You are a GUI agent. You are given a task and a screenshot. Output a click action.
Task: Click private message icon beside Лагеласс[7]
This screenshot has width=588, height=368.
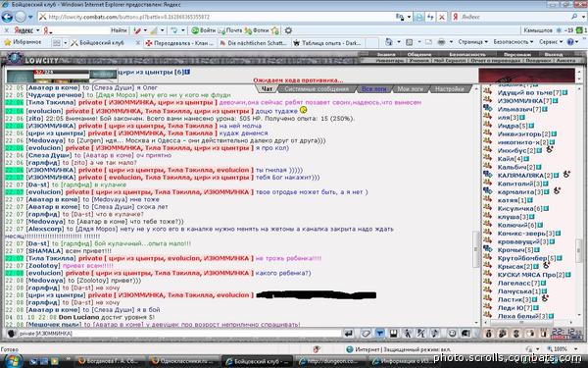487,282
